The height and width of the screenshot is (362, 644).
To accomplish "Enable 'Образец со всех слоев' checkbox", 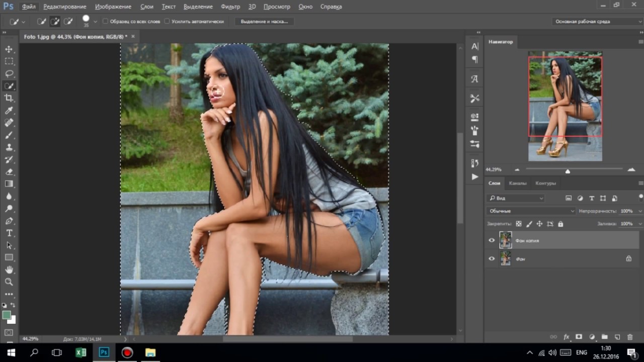I will pos(105,22).
